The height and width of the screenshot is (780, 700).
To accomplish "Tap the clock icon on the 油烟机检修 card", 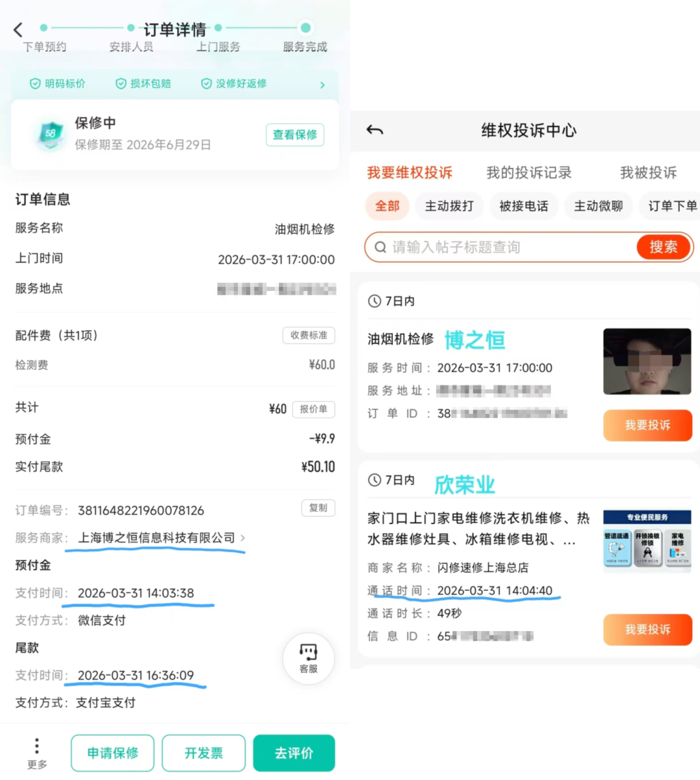I will point(374,301).
